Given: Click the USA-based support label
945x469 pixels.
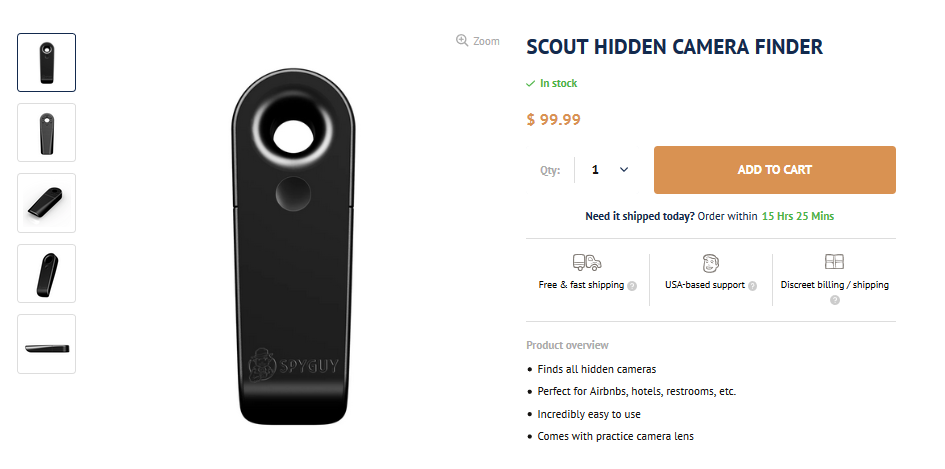Looking at the screenshot, I should click(x=704, y=285).
